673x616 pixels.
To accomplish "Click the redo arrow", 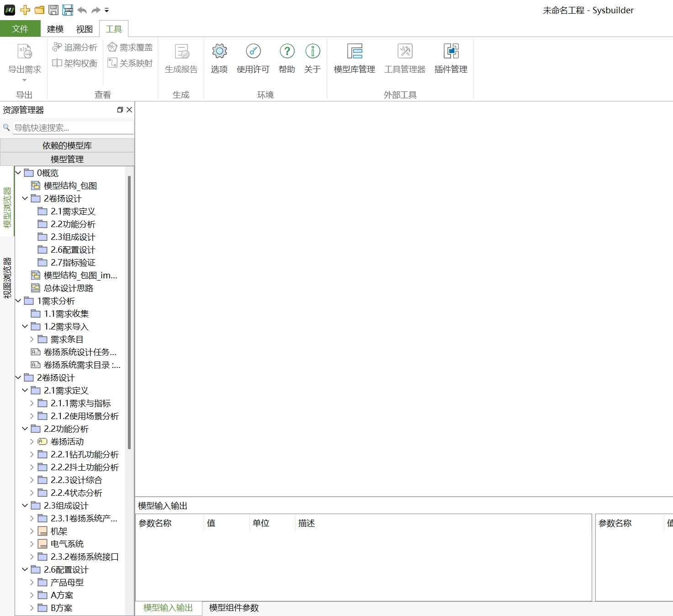I will [95, 10].
